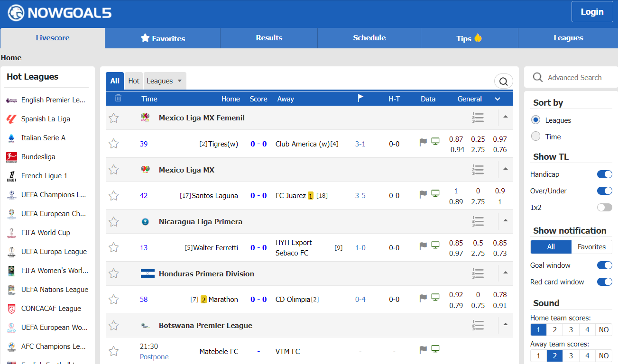The image size is (618, 364).
Task: Collapse the Nicaragua Liga Primera section
Action: pyautogui.click(x=505, y=220)
